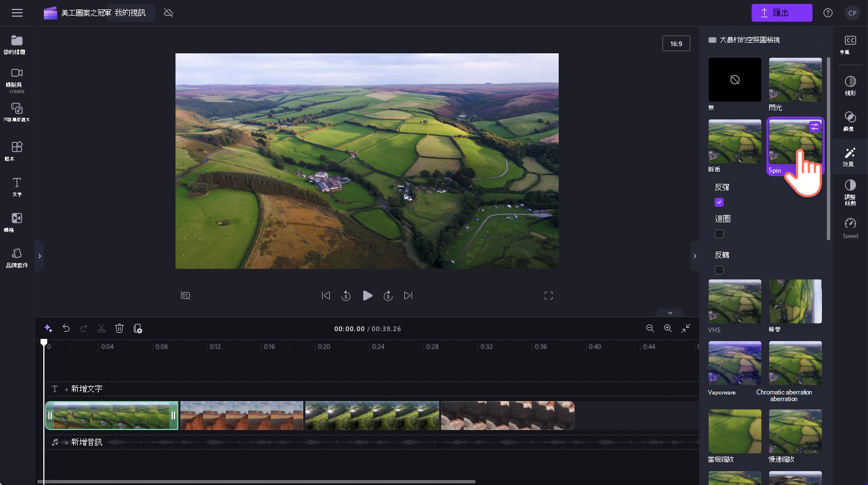Rewind five seconds
This screenshot has width=868, height=485.
(346, 296)
